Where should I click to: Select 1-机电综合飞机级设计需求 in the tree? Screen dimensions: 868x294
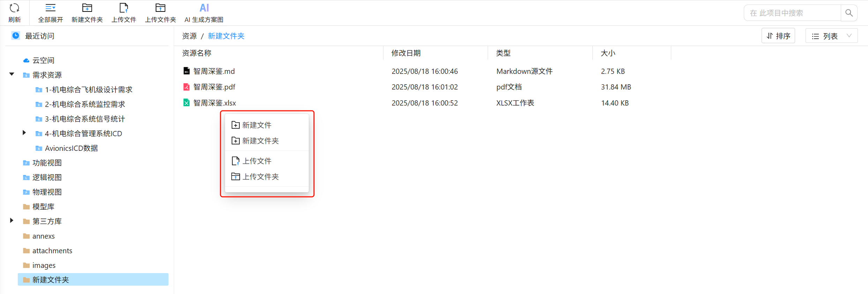[89, 90]
